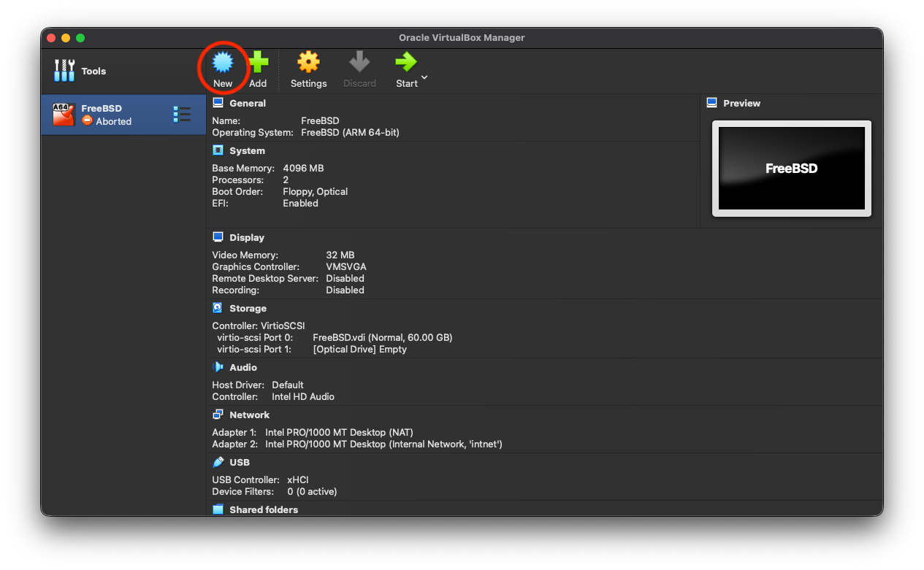Click the Recording 'Disabled' value

(345, 290)
